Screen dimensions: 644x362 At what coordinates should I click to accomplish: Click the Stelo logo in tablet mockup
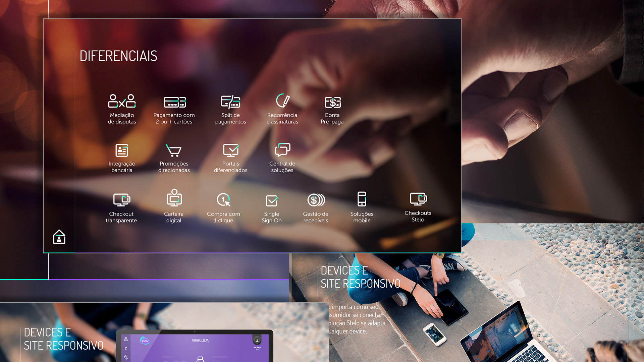pos(145,341)
